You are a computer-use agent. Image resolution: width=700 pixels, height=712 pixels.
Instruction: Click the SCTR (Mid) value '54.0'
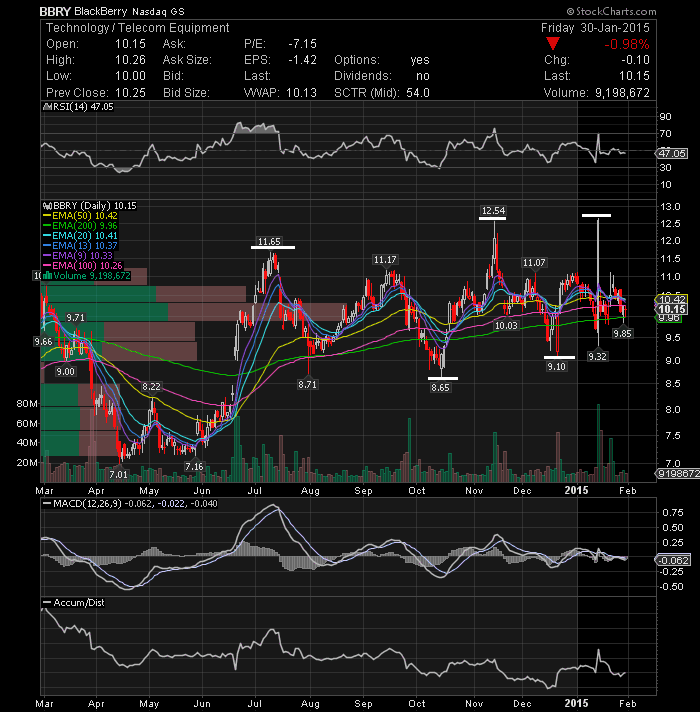(x=418, y=93)
